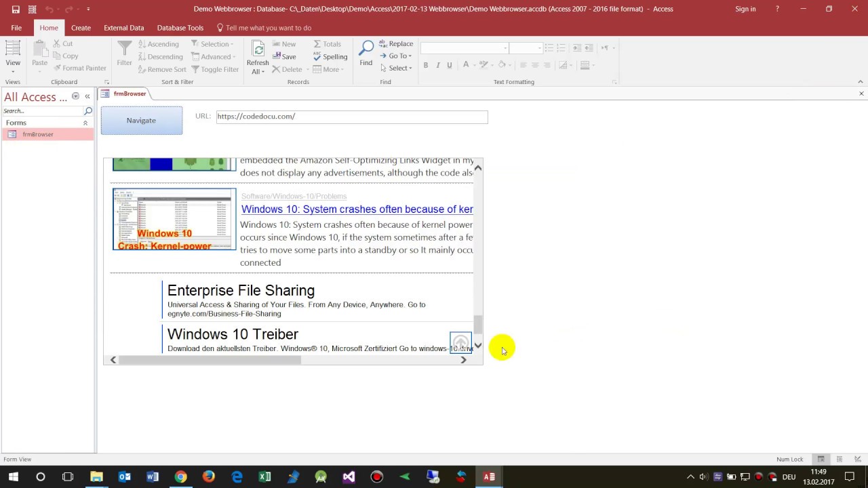This screenshot has height=488, width=868.
Task: Center text in Text Formatting
Action: pyautogui.click(x=535, y=65)
